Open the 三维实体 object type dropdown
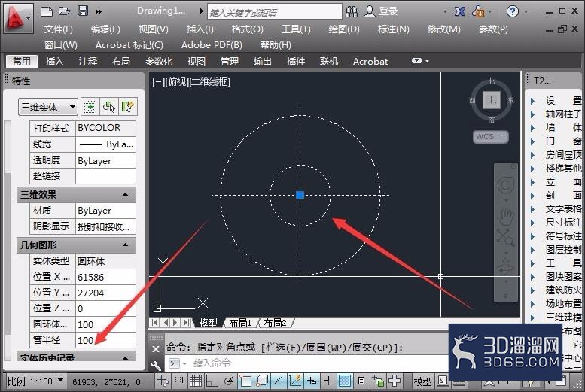 [x=47, y=108]
